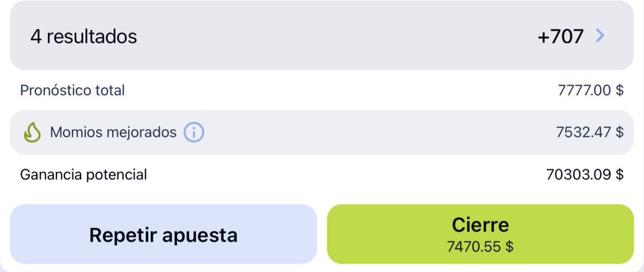Expand the blue chevron next to +707
The image size is (644, 272).
[600, 36]
